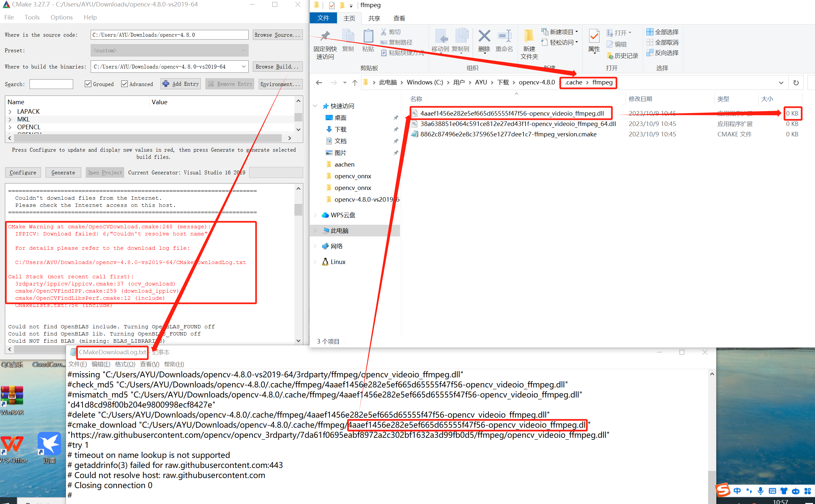
Task: Click the Delete X icon in ribbon
Action: (x=484, y=36)
